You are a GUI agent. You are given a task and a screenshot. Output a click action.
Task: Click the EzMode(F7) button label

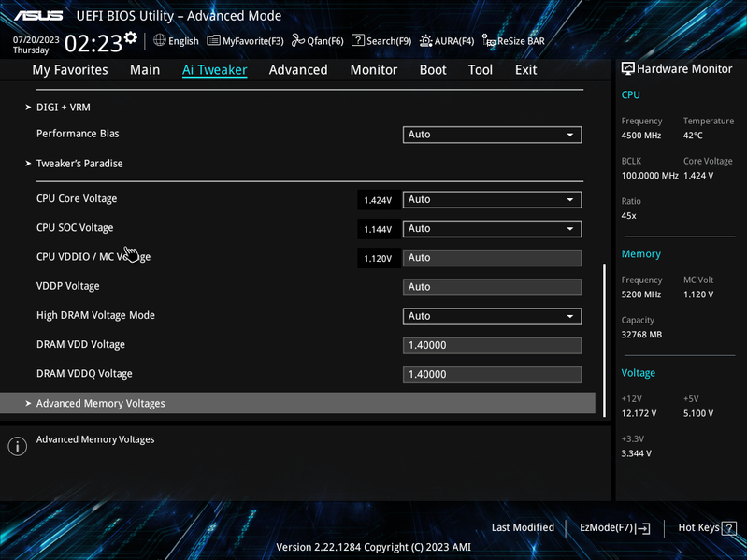tap(607, 527)
